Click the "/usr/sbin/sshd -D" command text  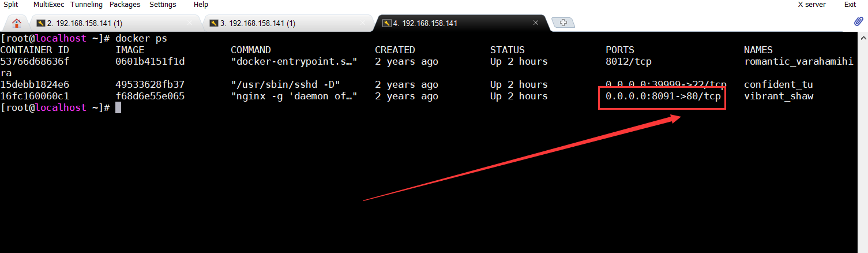tap(285, 84)
